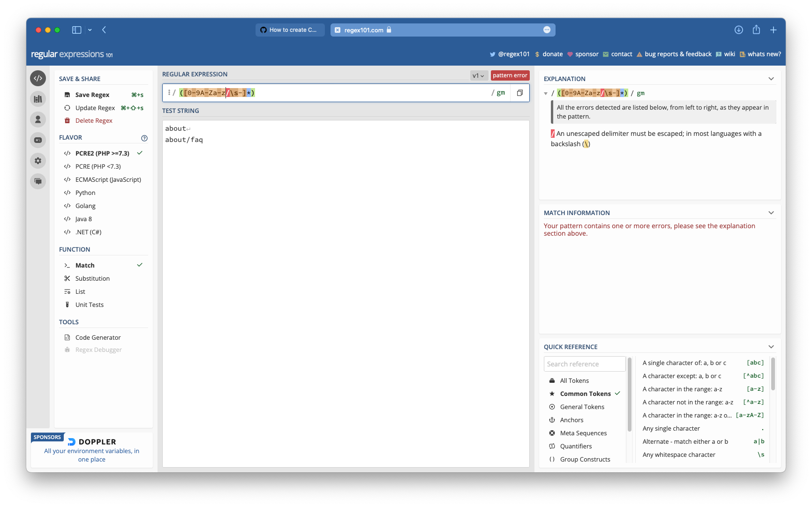Open the account sidebar icon

[x=38, y=119]
